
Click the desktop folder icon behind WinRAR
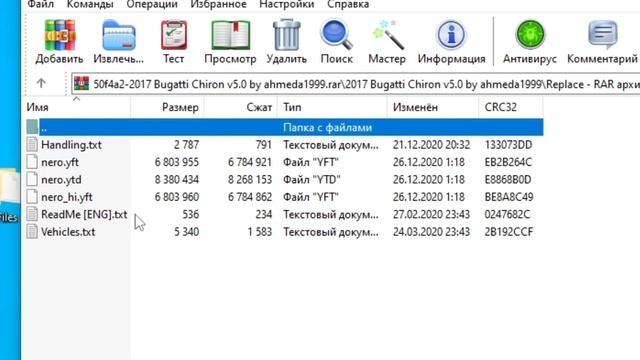coord(9,188)
